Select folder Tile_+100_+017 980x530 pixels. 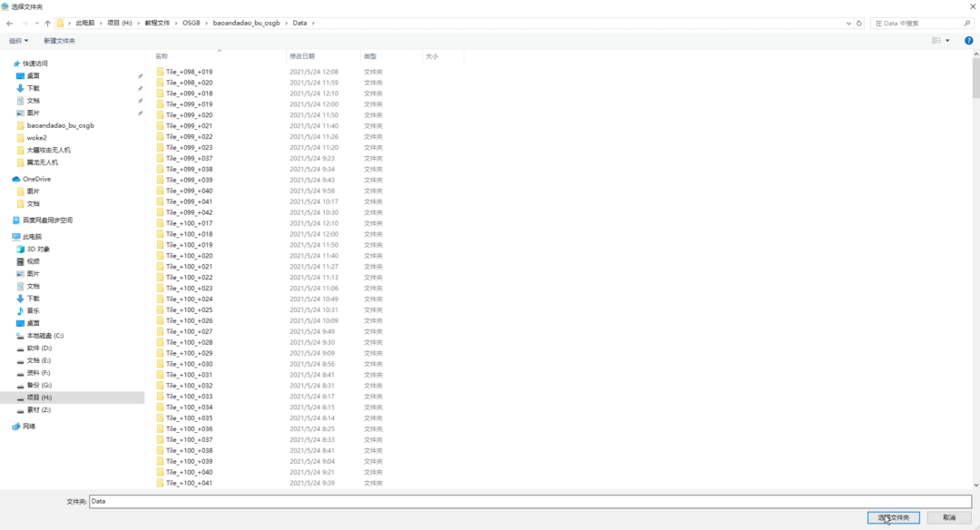coord(189,223)
